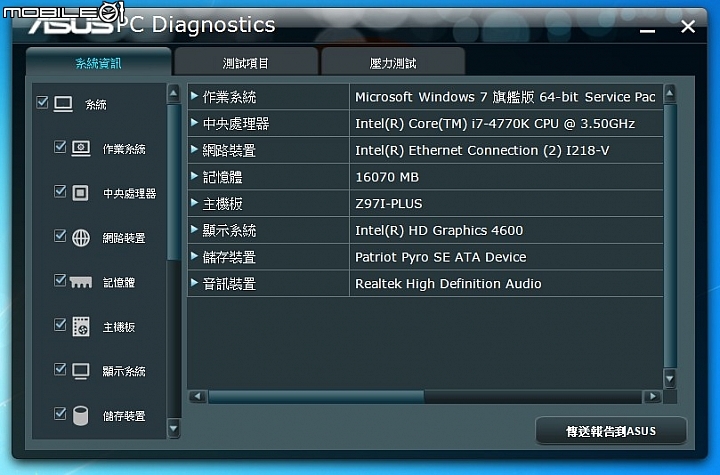720x475 pixels.
Task: Select the Intel(R) Core(TM) i7-4770K value
Action: tap(506, 123)
